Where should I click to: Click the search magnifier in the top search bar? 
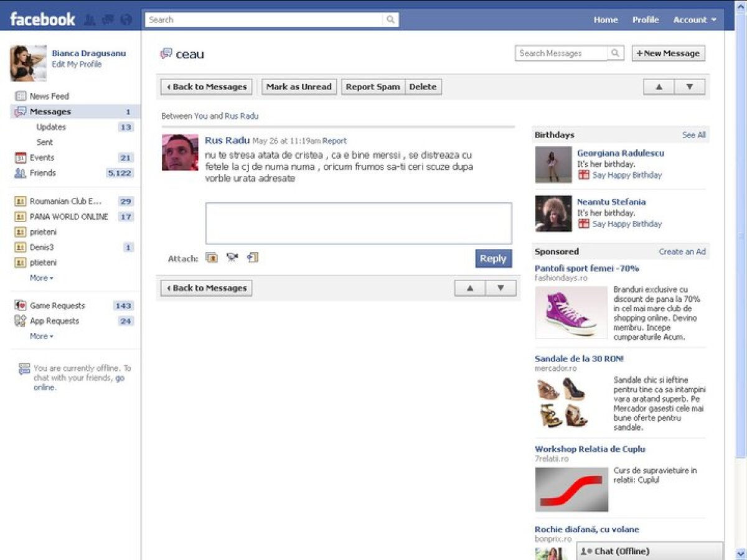click(390, 19)
